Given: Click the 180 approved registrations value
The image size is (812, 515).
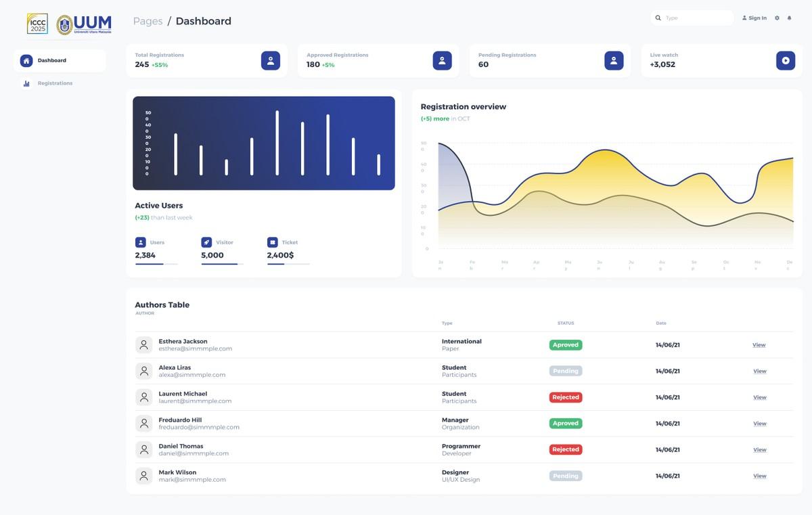Looking at the screenshot, I should (x=313, y=64).
